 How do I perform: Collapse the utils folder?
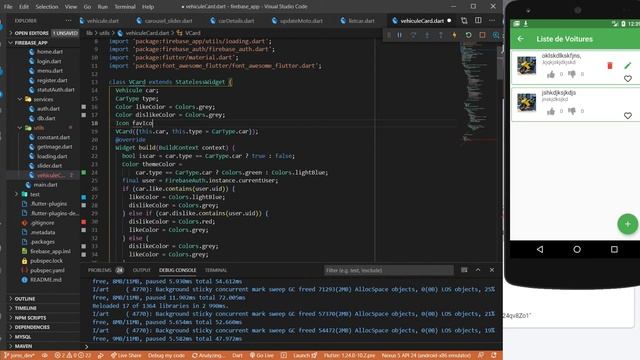pos(43,128)
